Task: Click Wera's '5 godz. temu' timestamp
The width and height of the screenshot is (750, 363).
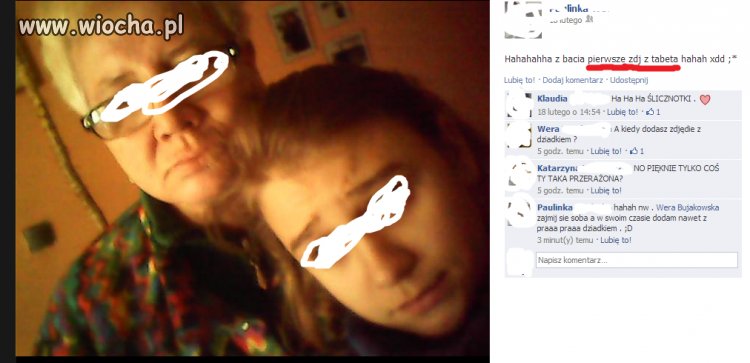Action: coord(560,151)
